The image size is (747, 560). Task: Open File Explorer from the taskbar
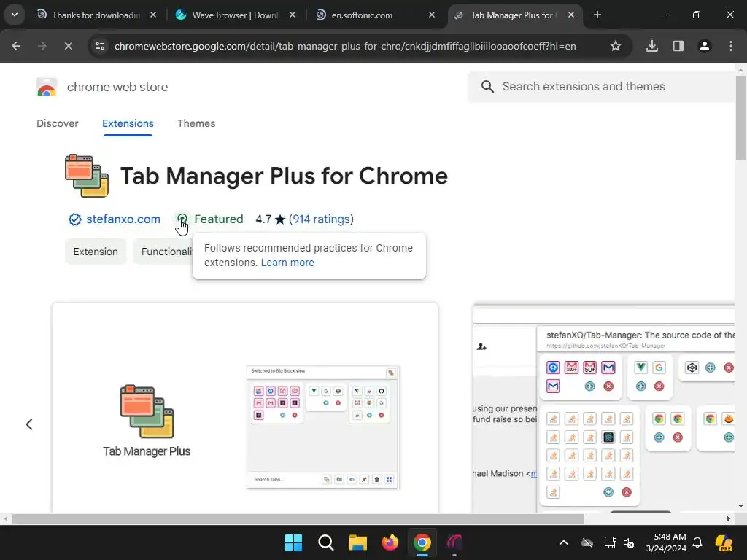[357, 542]
